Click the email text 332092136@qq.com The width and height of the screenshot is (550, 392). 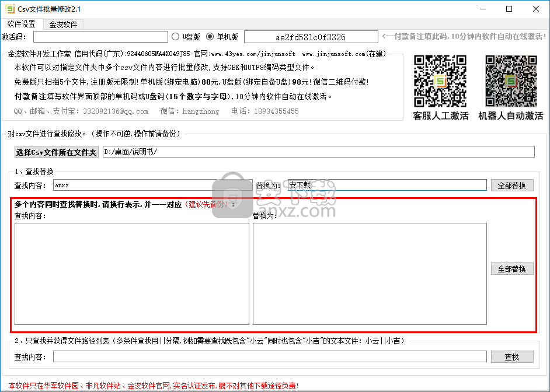[x=116, y=111]
